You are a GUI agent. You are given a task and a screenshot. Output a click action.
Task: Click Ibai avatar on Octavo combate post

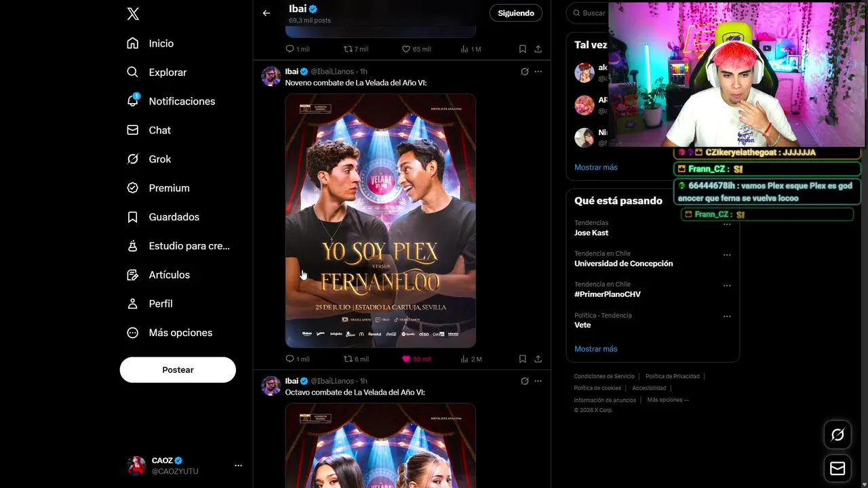point(271,386)
